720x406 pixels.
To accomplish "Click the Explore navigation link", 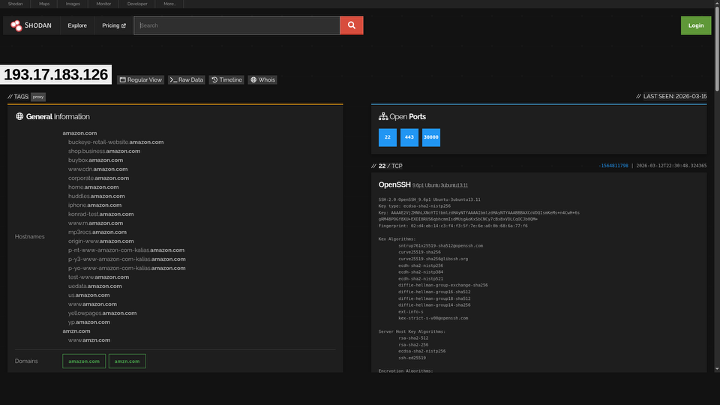I will [x=77, y=25].
